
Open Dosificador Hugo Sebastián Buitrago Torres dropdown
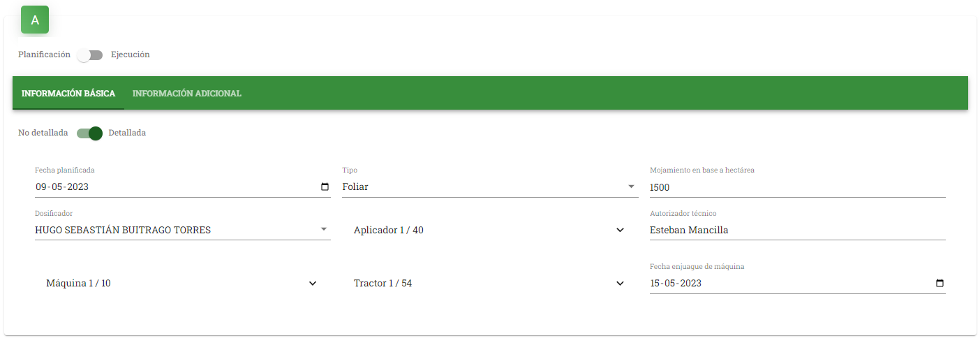183,230
